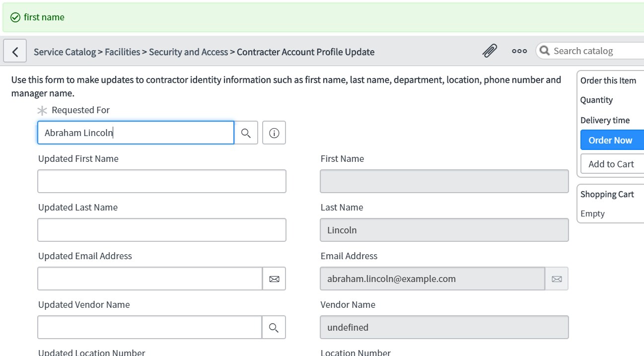Click the Add to Cart button
This screenshot has width=644, height=356.
click(611, 164)
